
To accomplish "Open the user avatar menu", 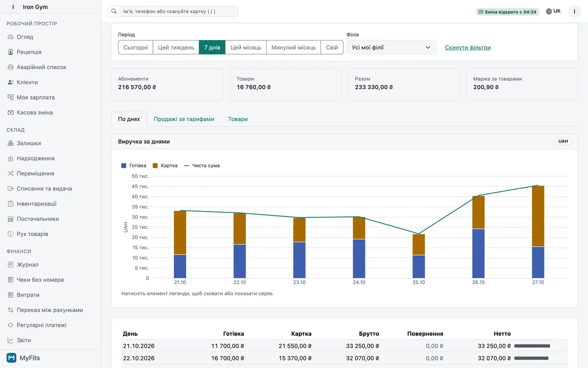I will [575, 11].
